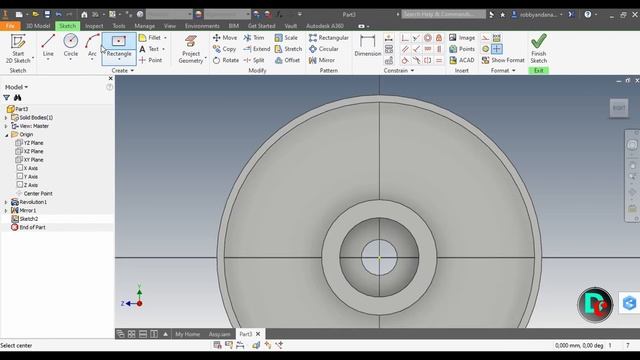Select XZ Plane in browser

pos(29,151)
